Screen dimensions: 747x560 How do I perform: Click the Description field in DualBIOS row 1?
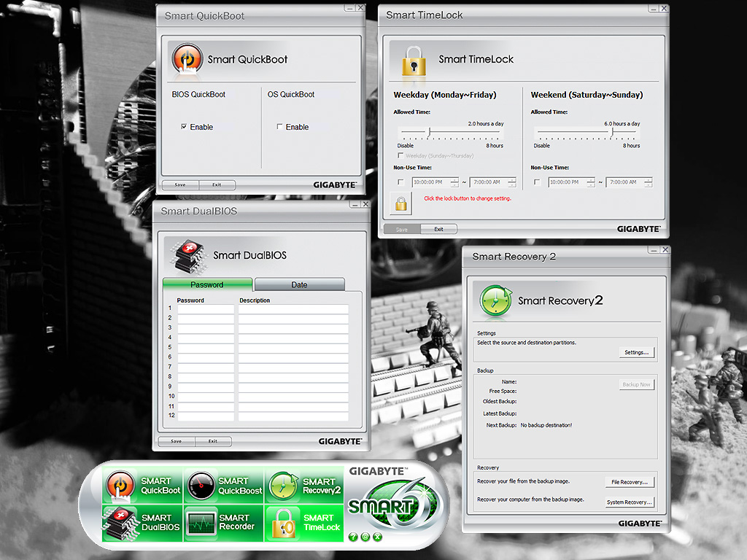click(293, 308)
